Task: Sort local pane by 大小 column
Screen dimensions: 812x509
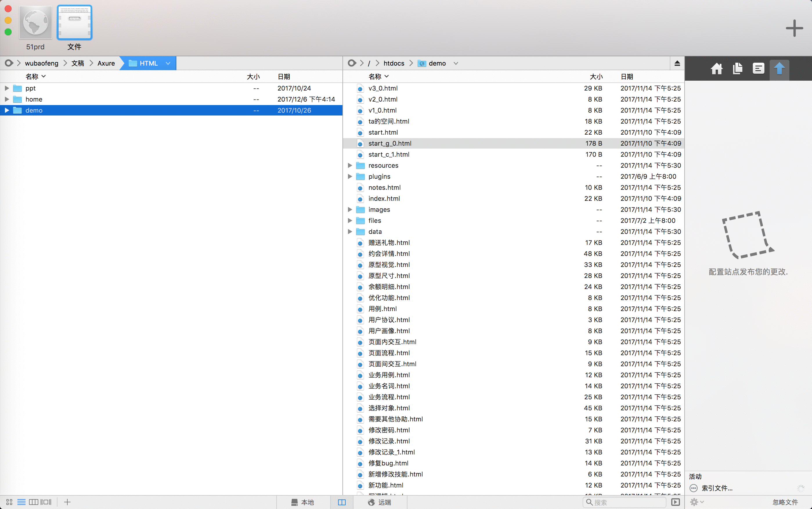Action: [253, 77]
